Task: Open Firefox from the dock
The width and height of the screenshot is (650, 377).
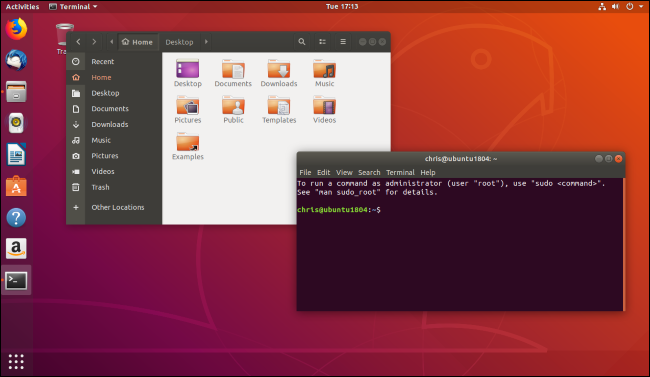Action: 16,29
